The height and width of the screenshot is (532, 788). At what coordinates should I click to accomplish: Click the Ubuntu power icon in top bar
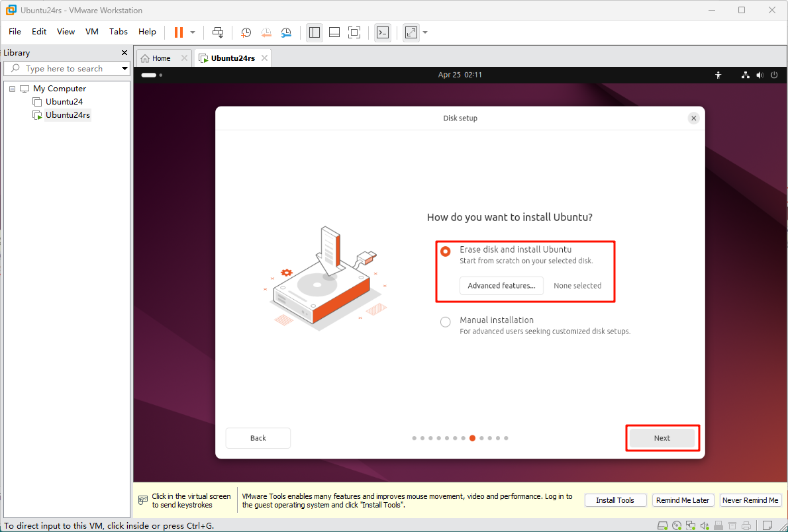tap(774, 75)
